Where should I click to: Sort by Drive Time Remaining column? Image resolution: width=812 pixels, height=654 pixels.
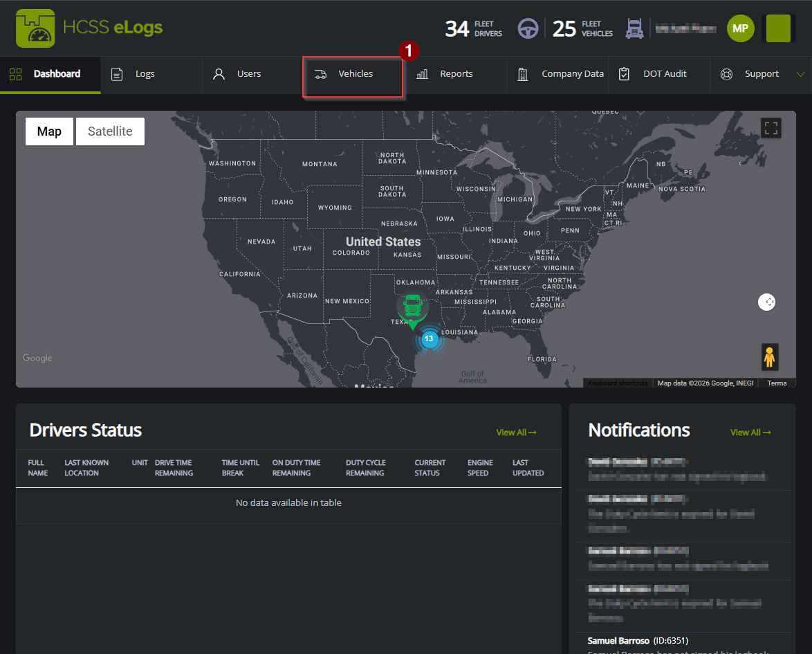(174, 468)
